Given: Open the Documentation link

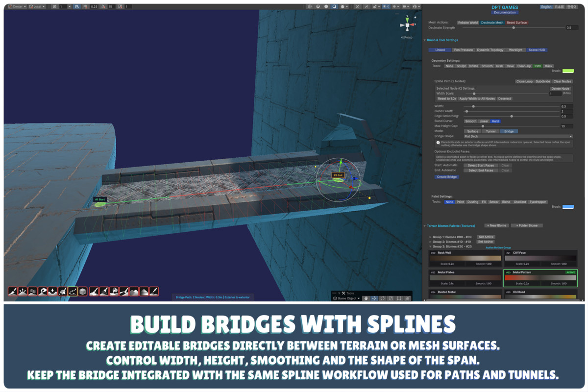Looking at the screenshot, I should pos(505,12).
